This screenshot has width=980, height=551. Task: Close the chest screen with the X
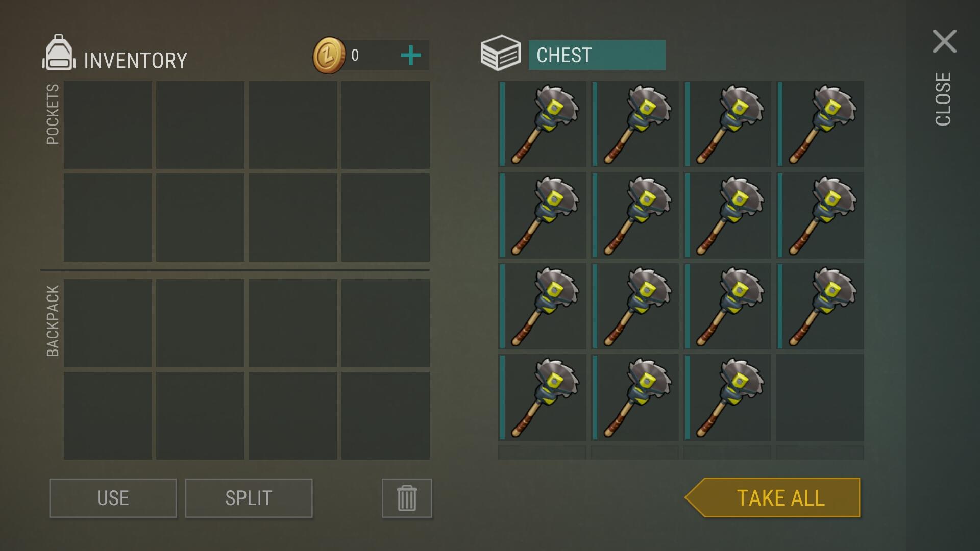coord(944,41)
